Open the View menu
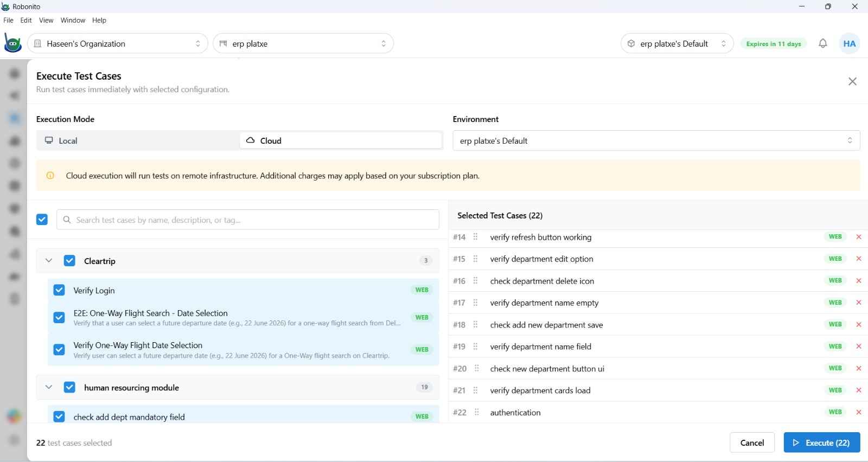Screen dimensions: 868x462 46,20
